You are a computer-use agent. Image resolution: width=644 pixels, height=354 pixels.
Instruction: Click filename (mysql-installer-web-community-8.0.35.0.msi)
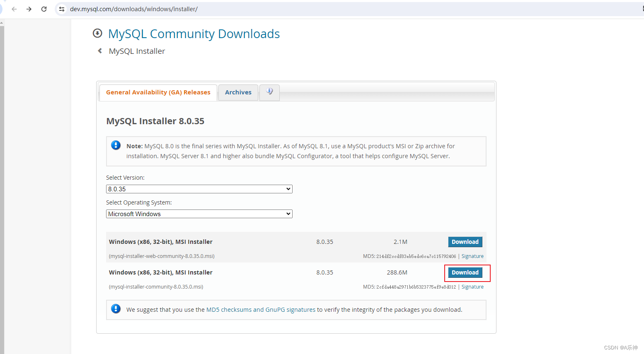click(162, 256)
